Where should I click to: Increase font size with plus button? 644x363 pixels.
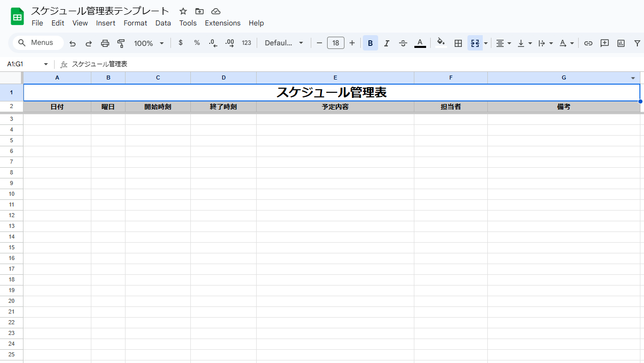352,43
